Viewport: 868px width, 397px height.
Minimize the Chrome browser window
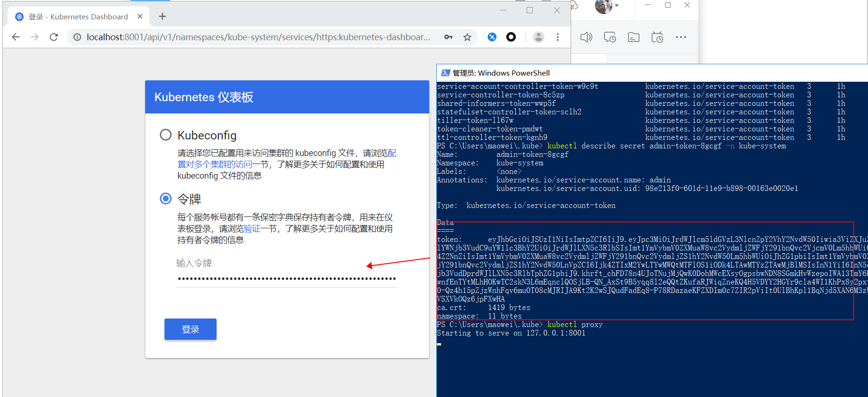click(503, 10)
